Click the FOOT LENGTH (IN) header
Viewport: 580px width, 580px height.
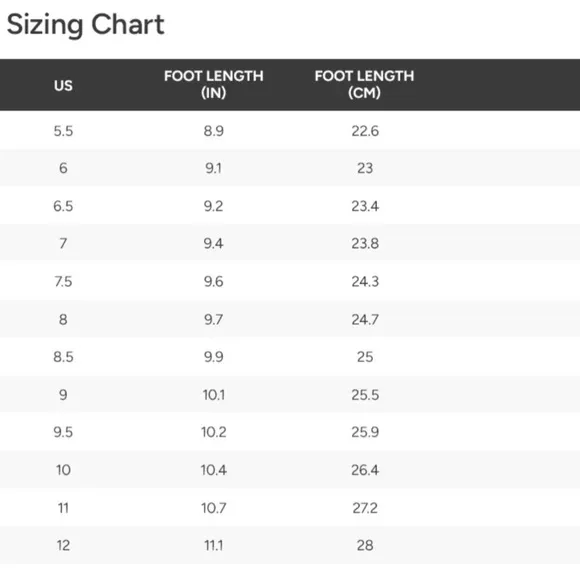point(214,84)
